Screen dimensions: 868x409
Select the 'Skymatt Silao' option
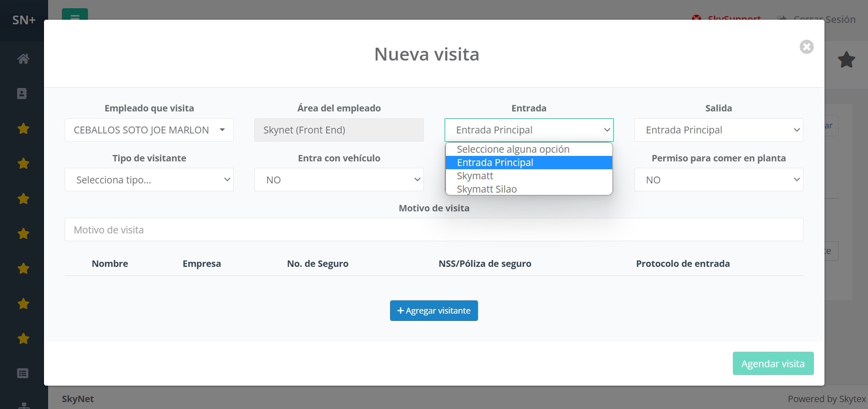pyautogui.click(x=529, y=189)
